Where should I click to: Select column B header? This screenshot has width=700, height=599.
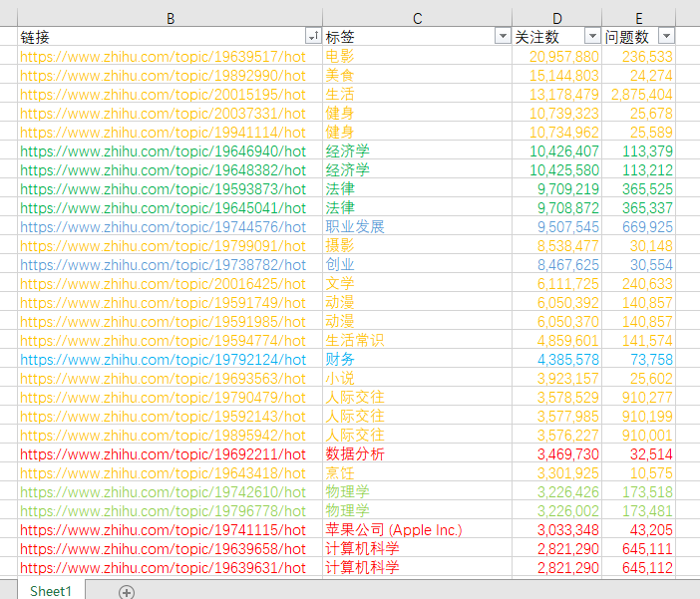coord(171,18)
